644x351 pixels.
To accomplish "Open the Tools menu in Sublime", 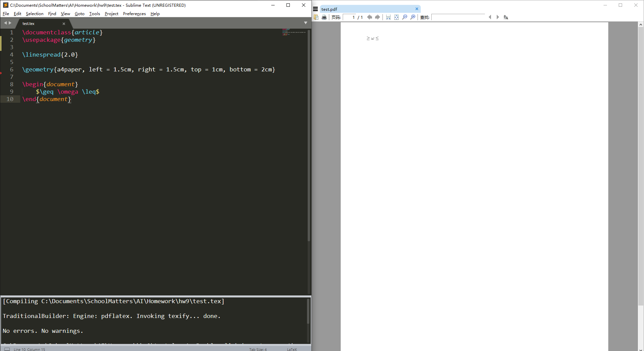I will click(x=94, y=14).
